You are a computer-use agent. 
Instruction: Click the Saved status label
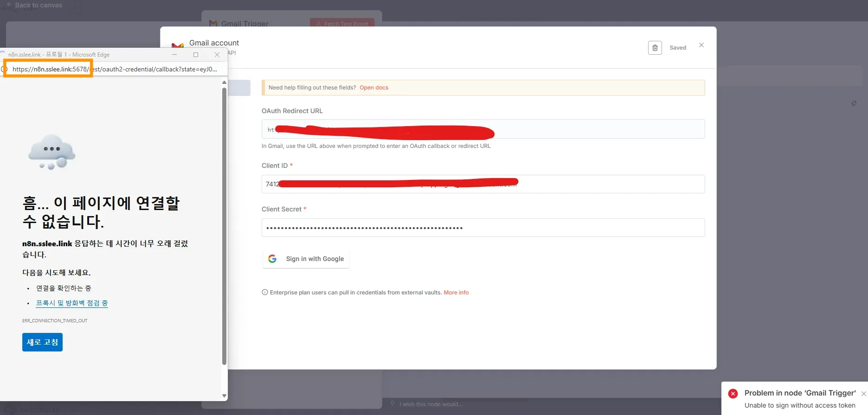click(x=678, y=48)
